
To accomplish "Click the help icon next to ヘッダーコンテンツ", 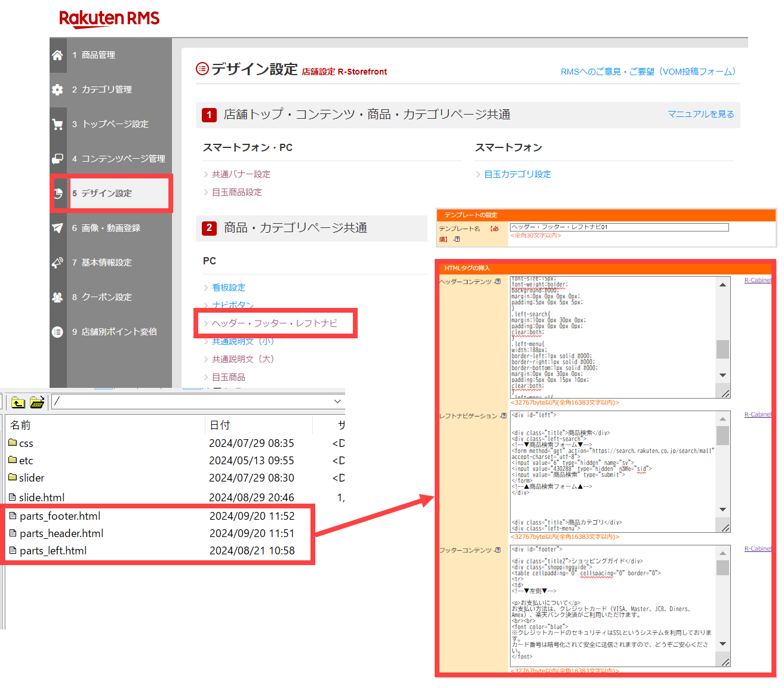I will pos(497,282).
